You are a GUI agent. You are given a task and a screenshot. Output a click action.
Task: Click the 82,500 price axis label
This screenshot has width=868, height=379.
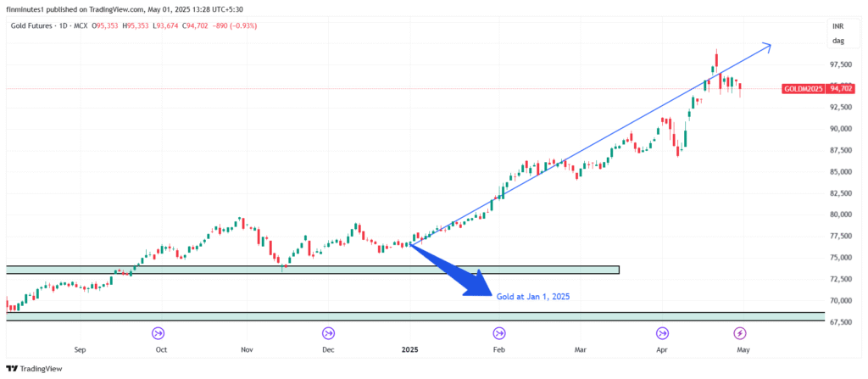(840, 193)
